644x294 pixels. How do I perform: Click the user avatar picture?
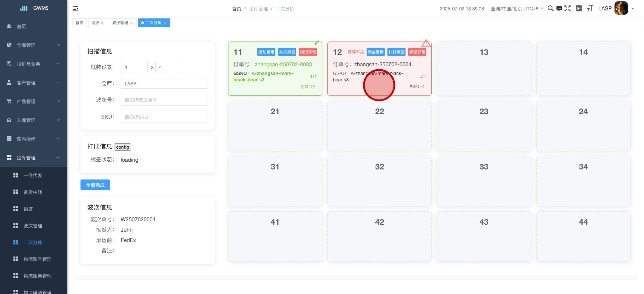(621, 8)
